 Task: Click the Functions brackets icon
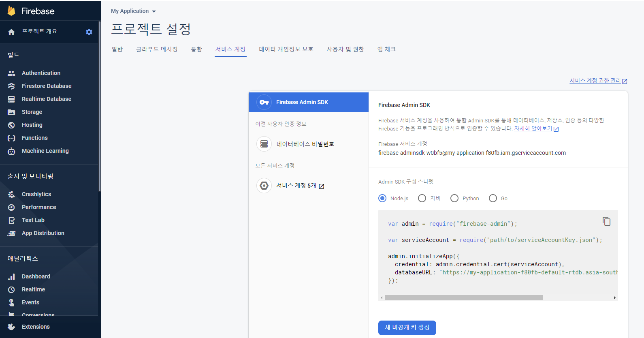(x=11, y=138)
